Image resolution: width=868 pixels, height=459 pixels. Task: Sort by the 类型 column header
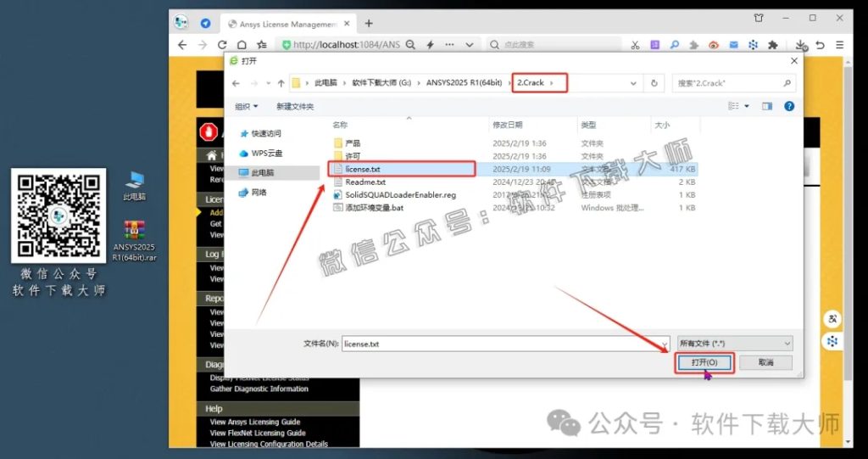tap(588, 126)
